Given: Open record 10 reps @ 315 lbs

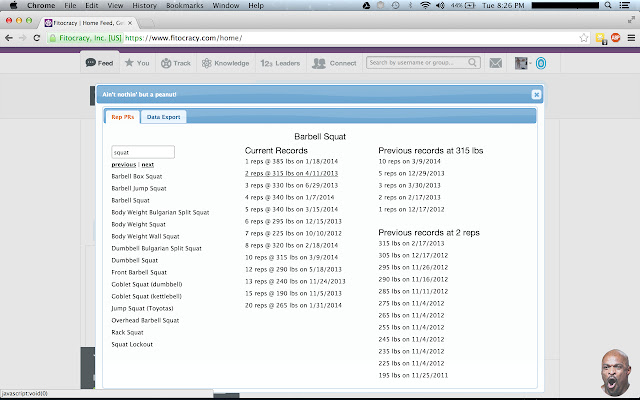Looking at the screenshot, I should point(291,257).
